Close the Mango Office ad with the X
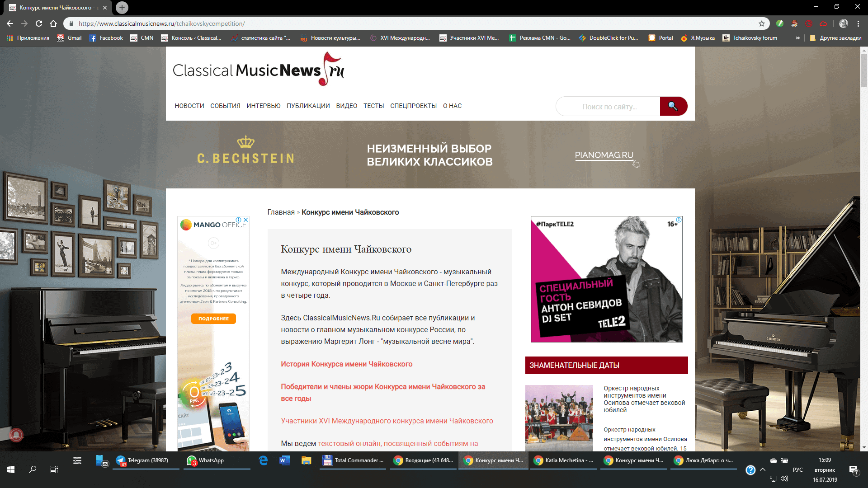The height and width of the screenshot is (488, 868). pyautogui.click(x=245, y=220)
